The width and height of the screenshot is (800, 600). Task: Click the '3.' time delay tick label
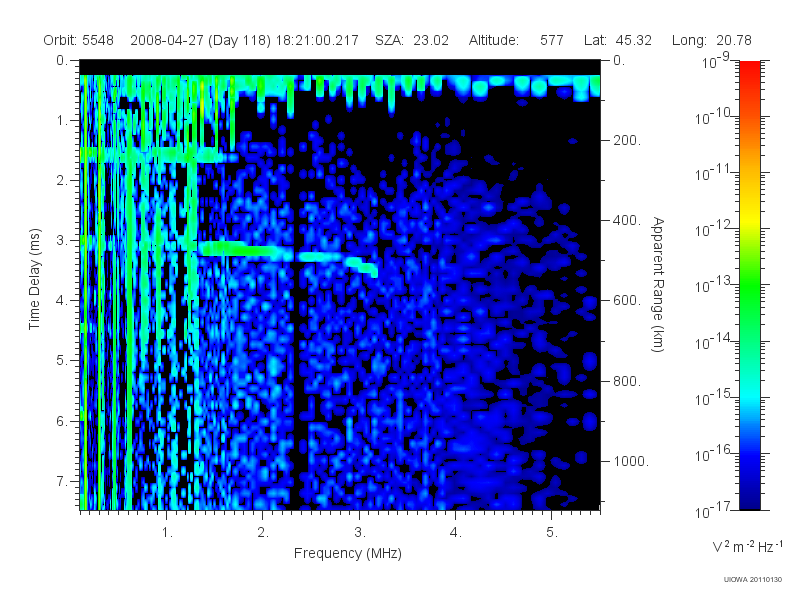[x=62, y=240]
